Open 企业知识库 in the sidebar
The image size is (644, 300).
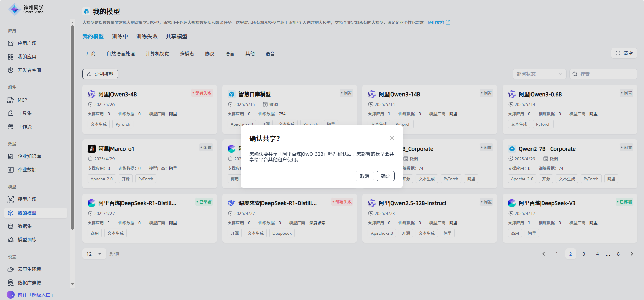tap(29, 156)
